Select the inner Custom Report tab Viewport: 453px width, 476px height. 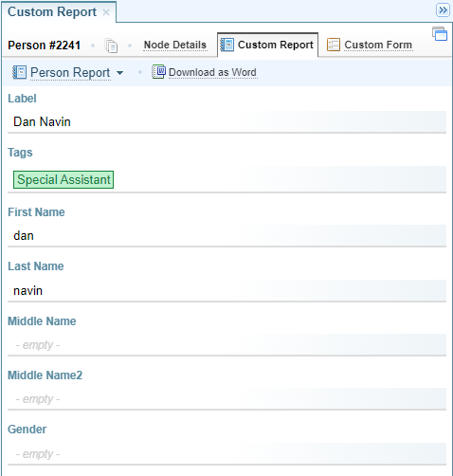[276, 45]
